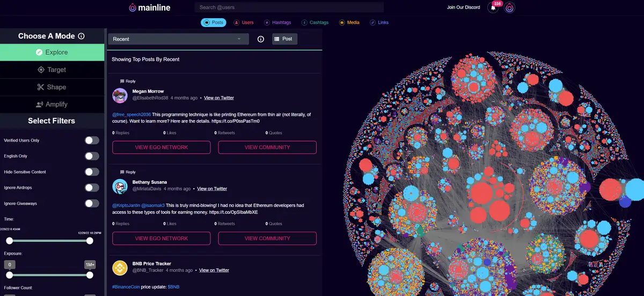Open the Post type selector
The width and height of the screenshot is (644, 296).
[284, 39]
